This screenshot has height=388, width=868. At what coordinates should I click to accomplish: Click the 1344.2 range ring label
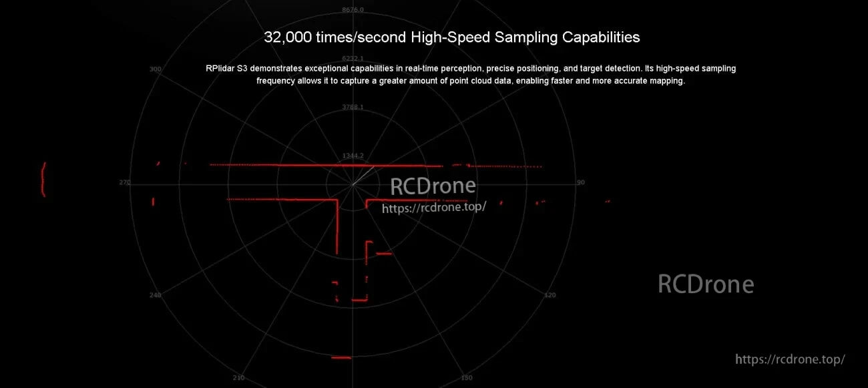[x=353, y=156]
